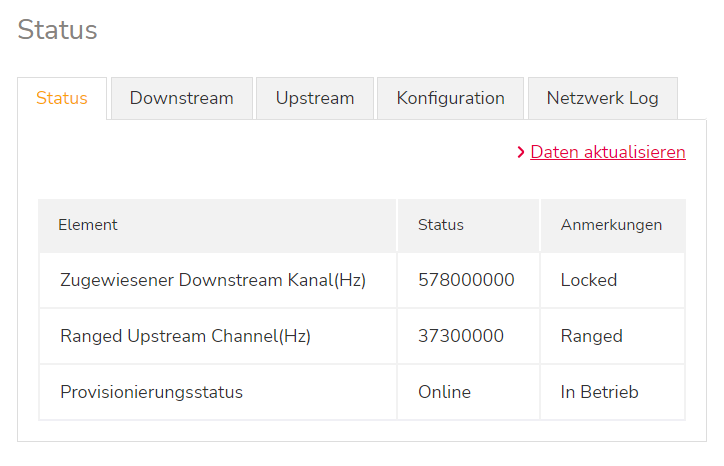
Task: Select the Ranged Upstream Channel(Hz) row label
Action: [185, 336]
